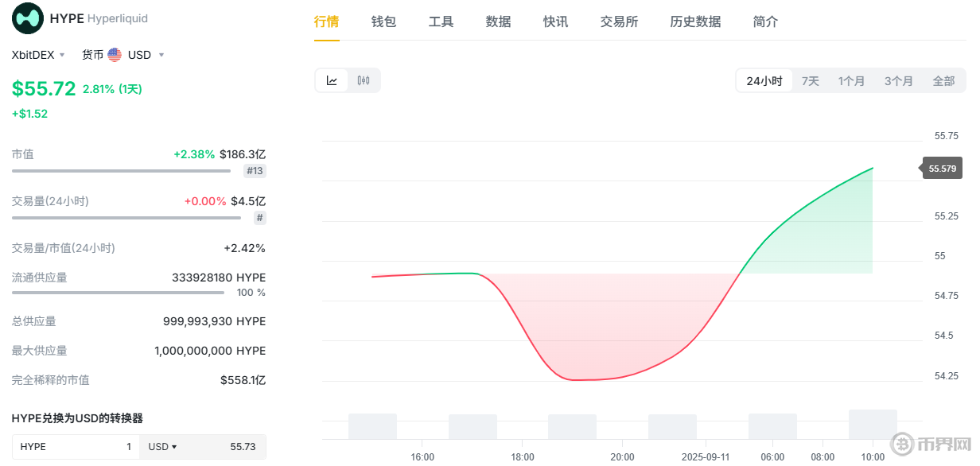Open the 快讯 news tab
980x466 pixels.
555,21
